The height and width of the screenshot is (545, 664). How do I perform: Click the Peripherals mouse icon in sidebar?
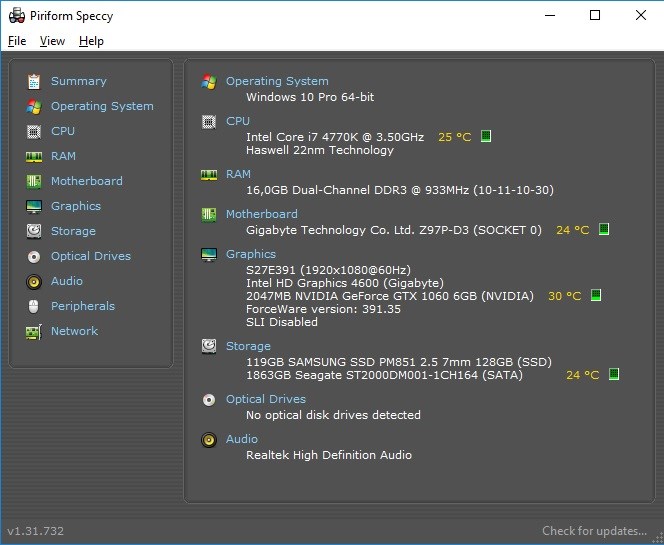34,306
